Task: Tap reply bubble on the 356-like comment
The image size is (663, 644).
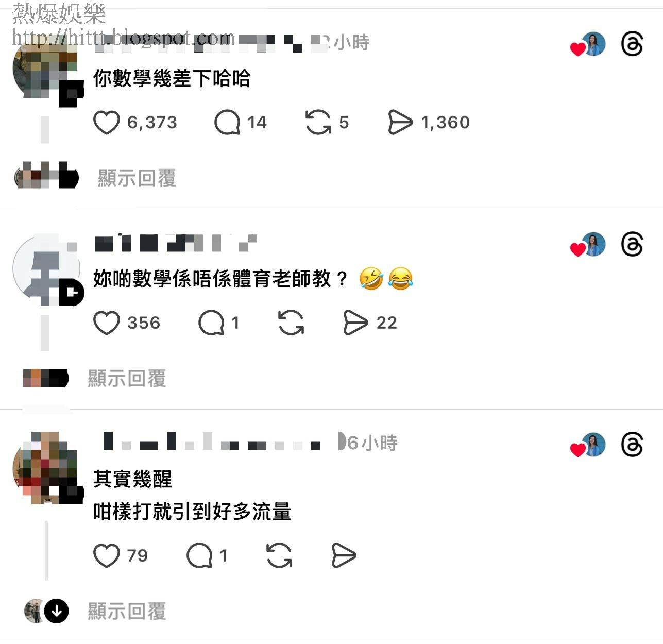Action: click(x=211, y=323)
